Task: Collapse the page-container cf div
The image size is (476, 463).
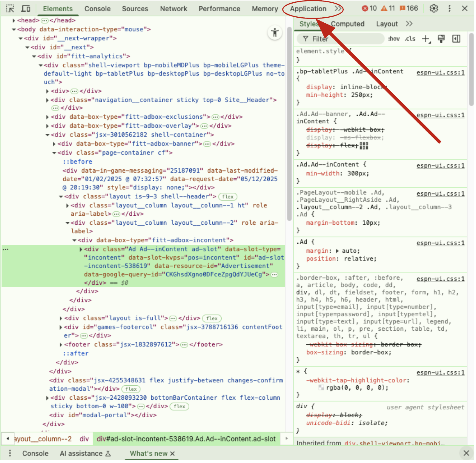Action: pyautogui.click(x=54, y=154)
